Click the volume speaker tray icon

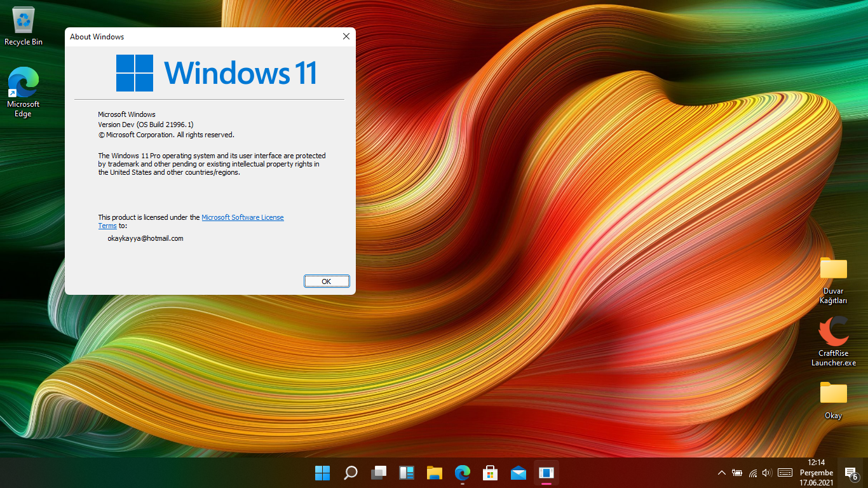(x=767, y=473)
